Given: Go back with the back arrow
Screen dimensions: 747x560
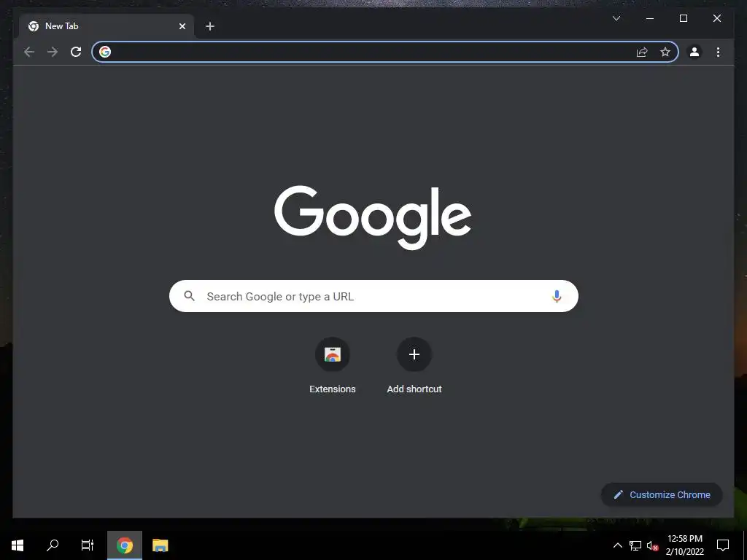Looking at the screenshot, I should point(29,52).
